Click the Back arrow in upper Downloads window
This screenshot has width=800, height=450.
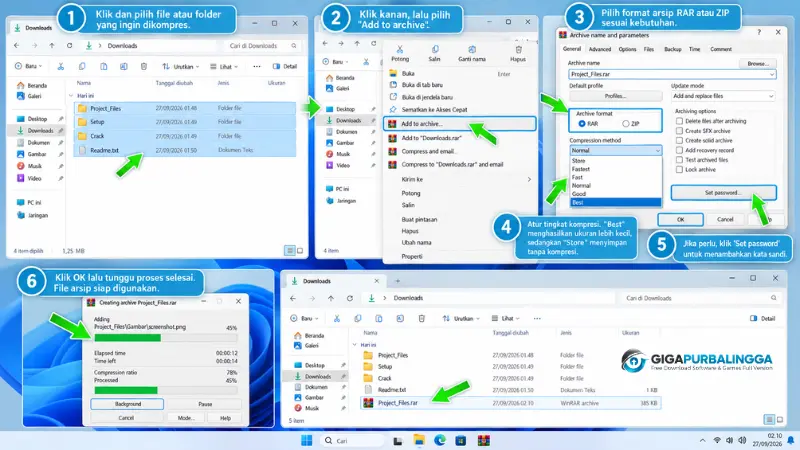pyautogui.click(x=17, y=45)
